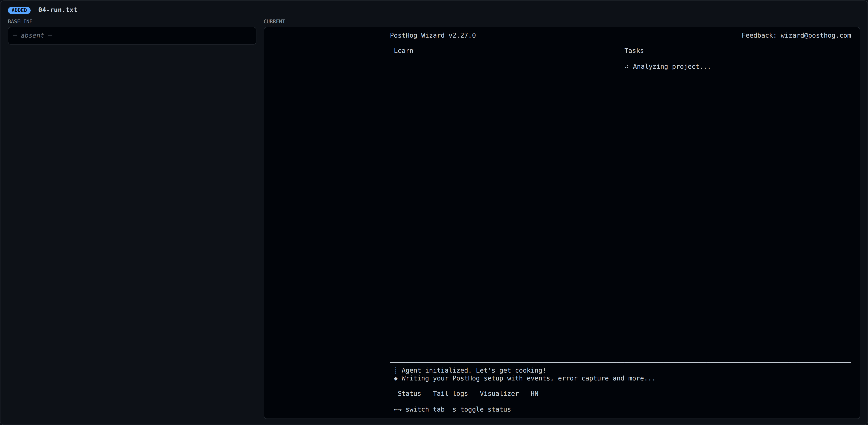Click the spinner beside Analyzing project
868x425 pixels.
pos(627,67)
